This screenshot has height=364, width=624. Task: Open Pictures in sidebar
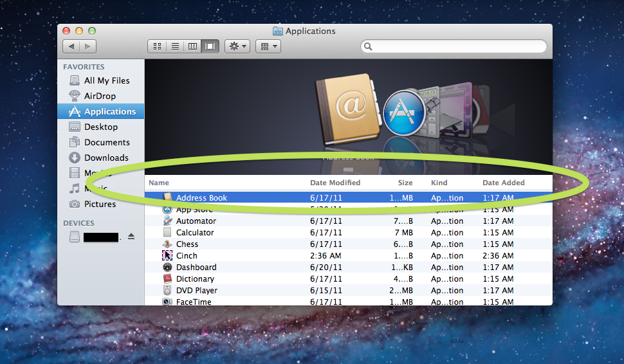(101, 204)
